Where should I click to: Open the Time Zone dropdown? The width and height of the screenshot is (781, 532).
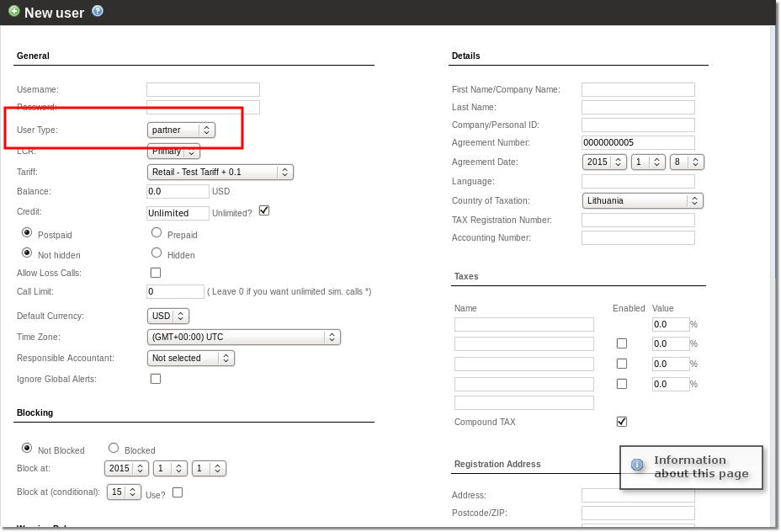243,337
